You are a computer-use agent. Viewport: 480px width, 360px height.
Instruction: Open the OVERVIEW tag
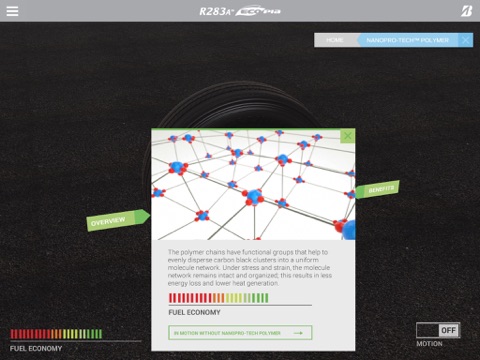(118, 220)
